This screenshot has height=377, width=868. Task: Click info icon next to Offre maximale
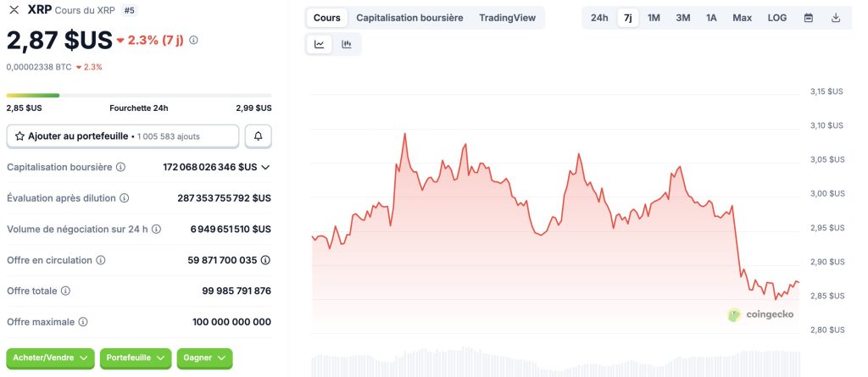[82, 322]
